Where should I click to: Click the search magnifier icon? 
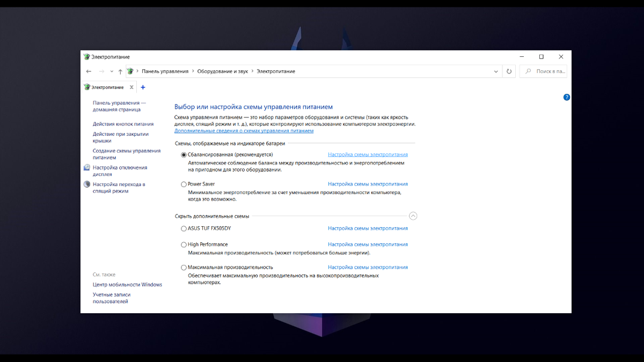point(529,71)
